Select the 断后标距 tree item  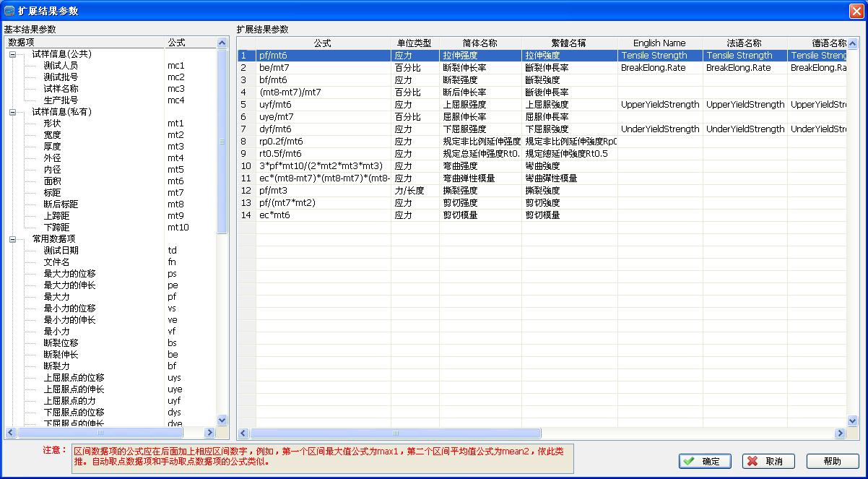tap(61, 204)
